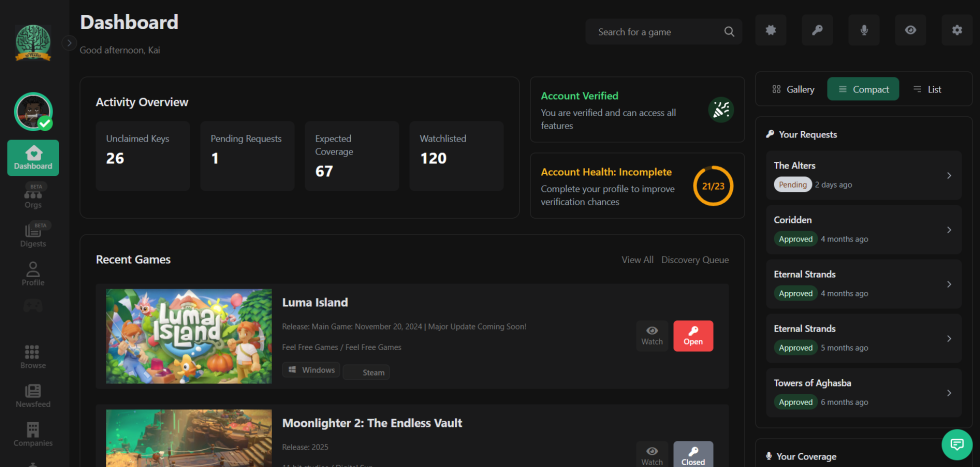Switch to Gallery view

(793, 89)
